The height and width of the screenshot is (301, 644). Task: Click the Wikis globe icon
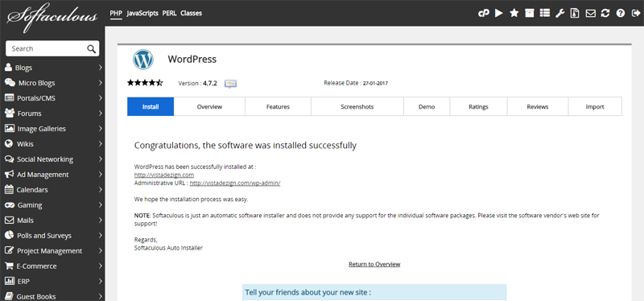click(9, 144)
